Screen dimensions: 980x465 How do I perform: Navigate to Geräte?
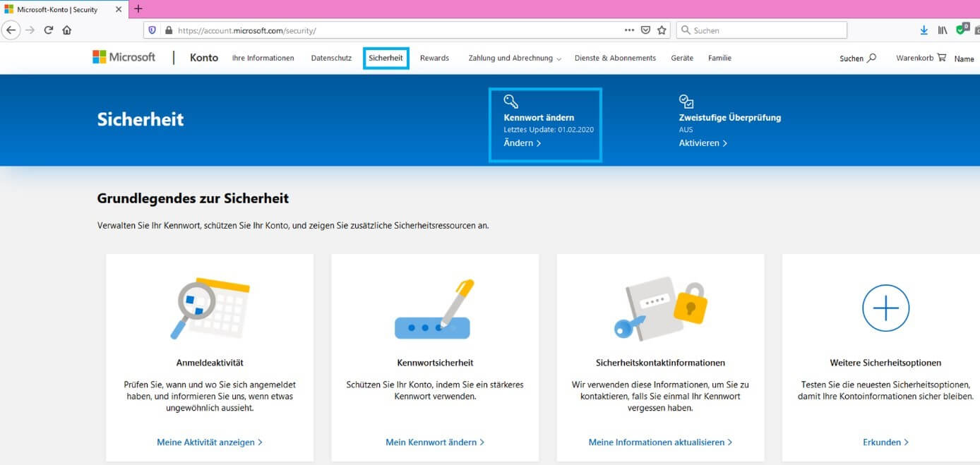tap(682, 58)
